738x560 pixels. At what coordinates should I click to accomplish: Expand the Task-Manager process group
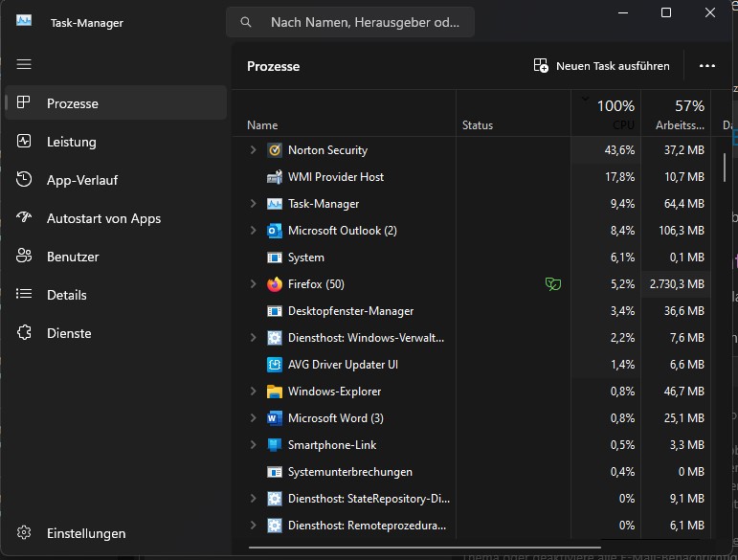point(253,204)
